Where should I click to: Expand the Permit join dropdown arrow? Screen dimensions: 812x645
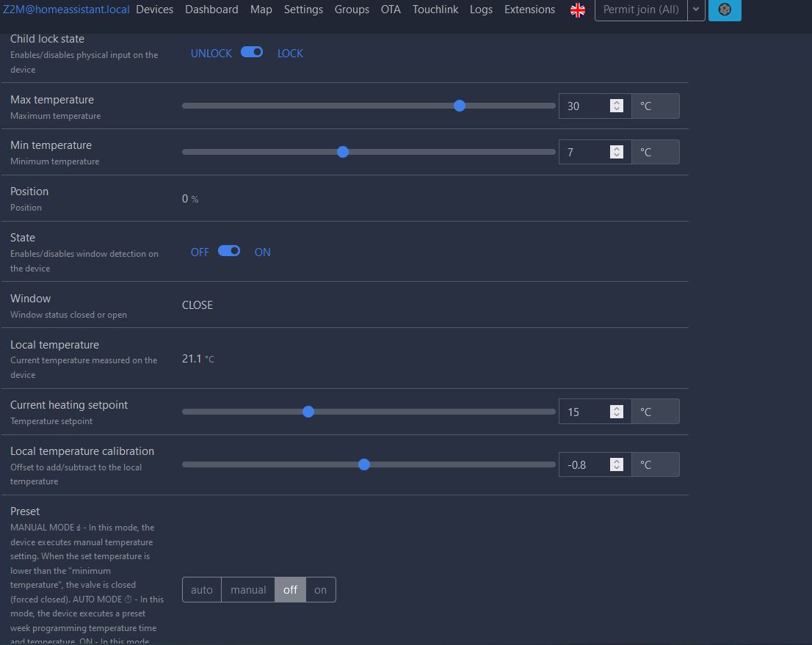pyautogui.click(x=696, y=10)
